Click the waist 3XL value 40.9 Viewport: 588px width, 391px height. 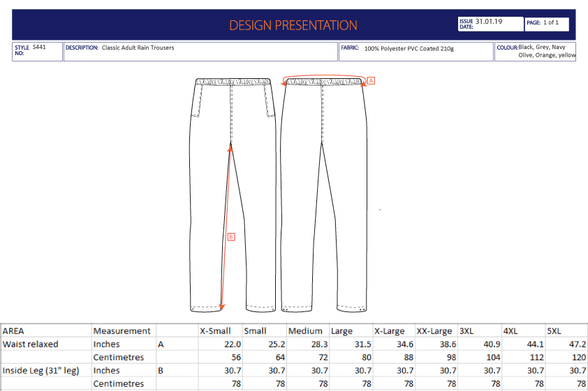(x=492, y=344)
